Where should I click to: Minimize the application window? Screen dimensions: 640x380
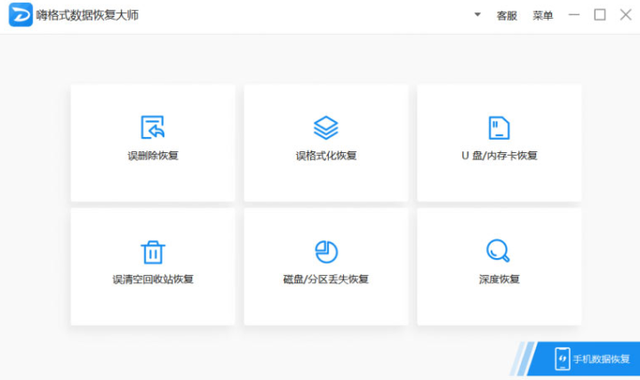[x=574, y=15]
